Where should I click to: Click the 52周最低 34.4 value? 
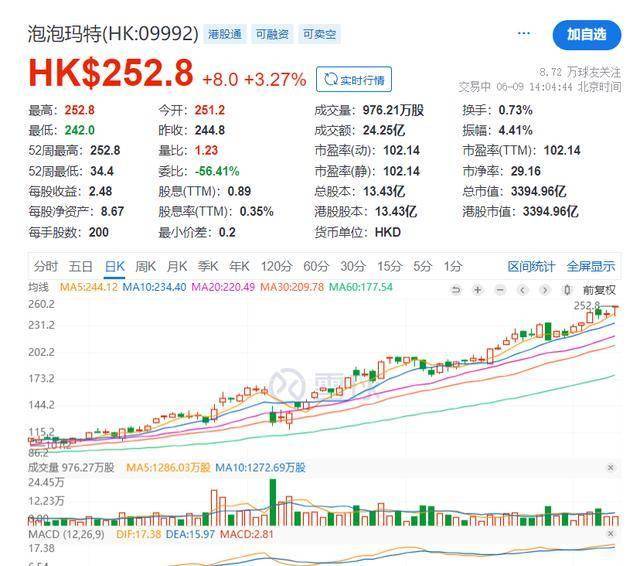102,171
